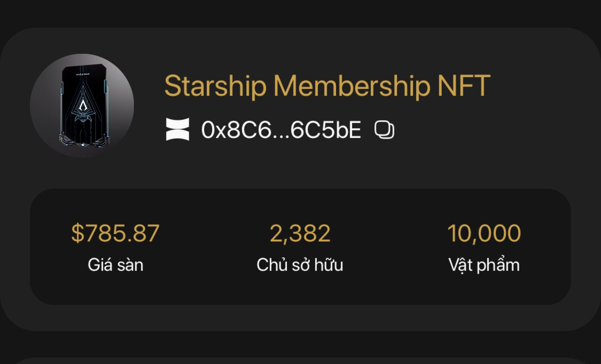The width and height of the screenshot is (601, 364).
Task: Tap empty stats panel space between price and owners
Action: (208, 247)
